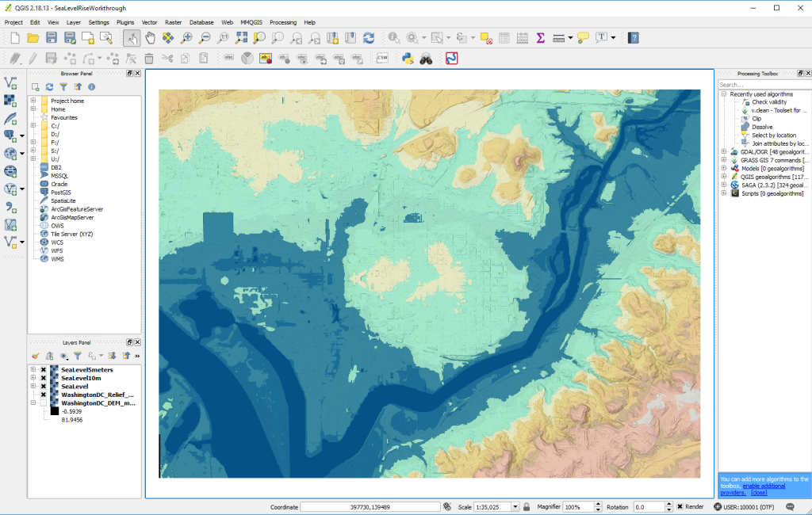
Task: Hide the SeaLevel5meters layer
Action: (44, 369)
